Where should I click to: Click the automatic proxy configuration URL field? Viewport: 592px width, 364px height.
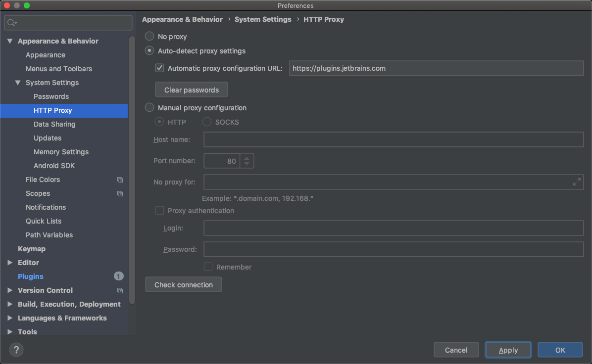click(x=437, y=68)
